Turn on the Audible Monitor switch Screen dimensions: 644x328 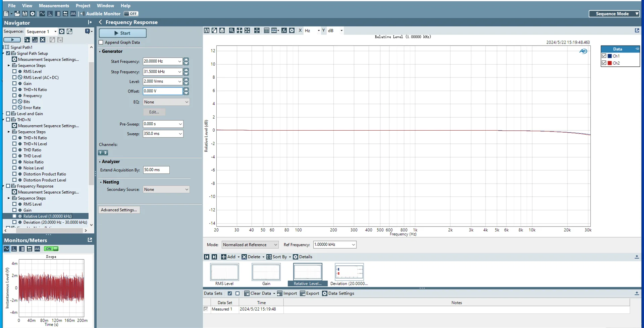[x=131, y=14]
